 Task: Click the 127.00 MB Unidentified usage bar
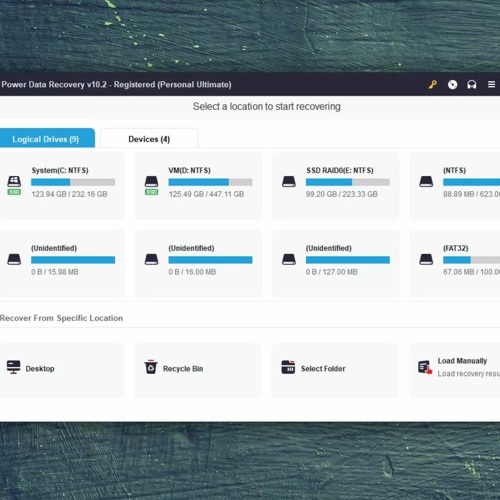[348, 260]
